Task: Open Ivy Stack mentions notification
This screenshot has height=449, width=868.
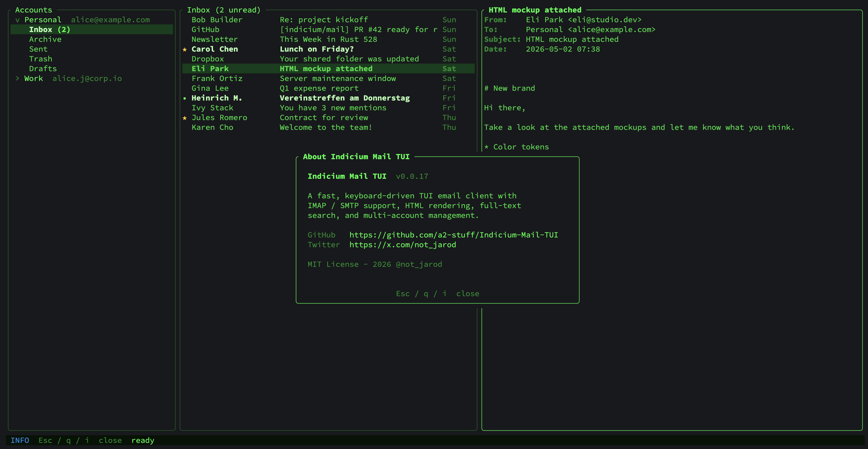Action: pyautogui.click(x=328, y=108)
